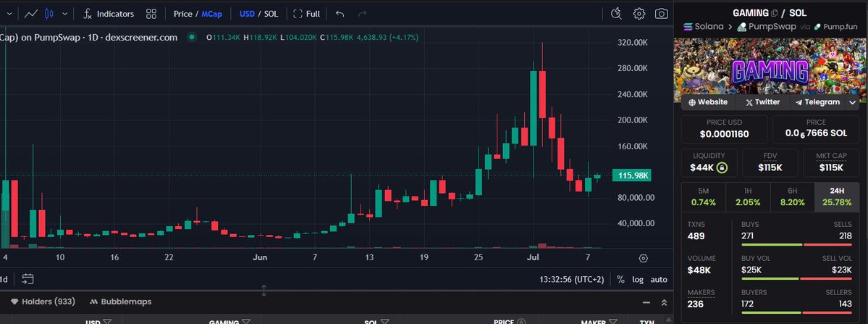Open the Indicators menu

point(109,14)
